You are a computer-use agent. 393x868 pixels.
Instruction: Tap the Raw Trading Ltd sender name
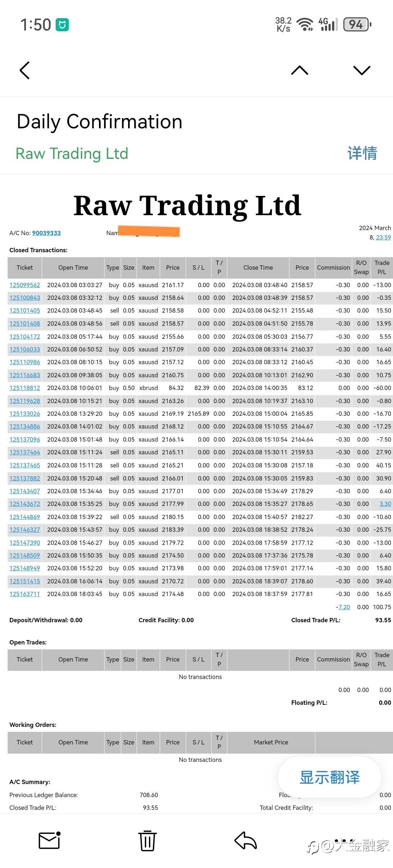(72, 153)
